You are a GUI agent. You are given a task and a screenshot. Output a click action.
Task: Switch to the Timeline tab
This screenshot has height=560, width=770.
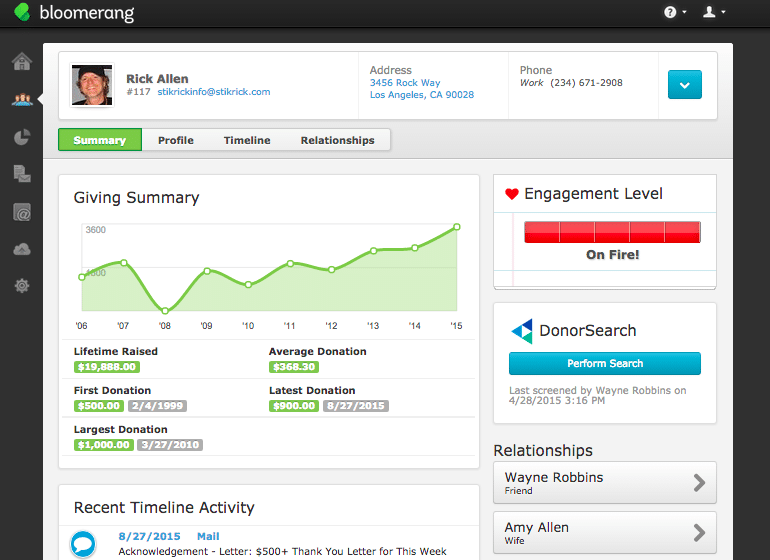[x=247, y=140]
